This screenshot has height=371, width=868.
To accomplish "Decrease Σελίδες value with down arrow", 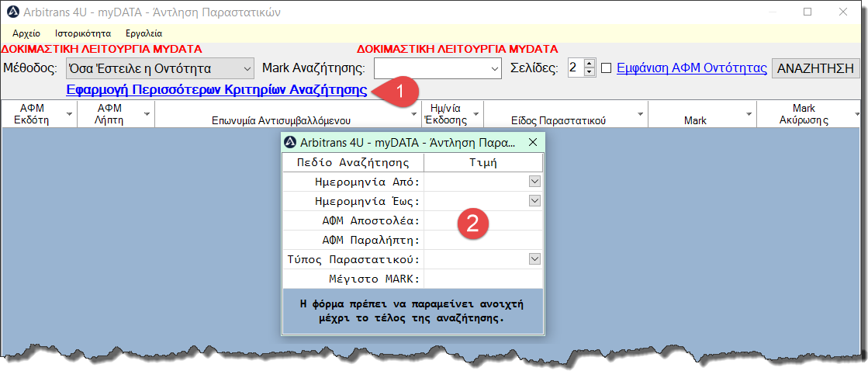I will pyautogui.click(x=589, y=73).
